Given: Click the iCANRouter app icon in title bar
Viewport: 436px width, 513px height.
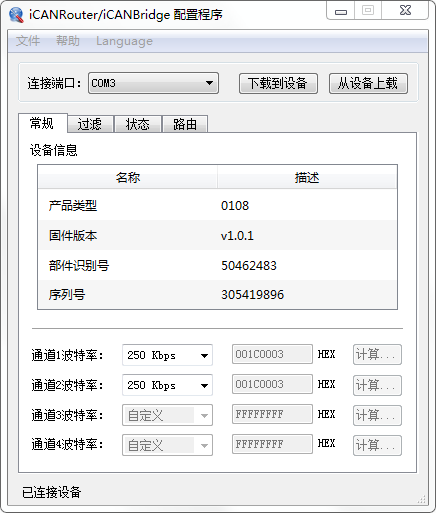Looking at the screenshot, I should point(16,14).
